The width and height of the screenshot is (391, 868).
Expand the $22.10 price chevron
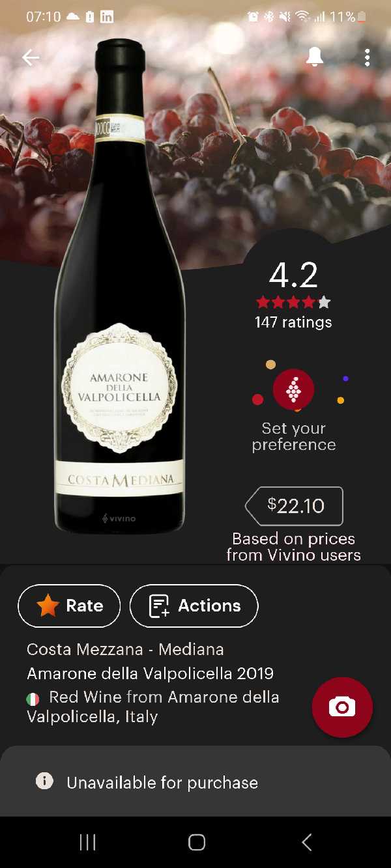[250, 506]
